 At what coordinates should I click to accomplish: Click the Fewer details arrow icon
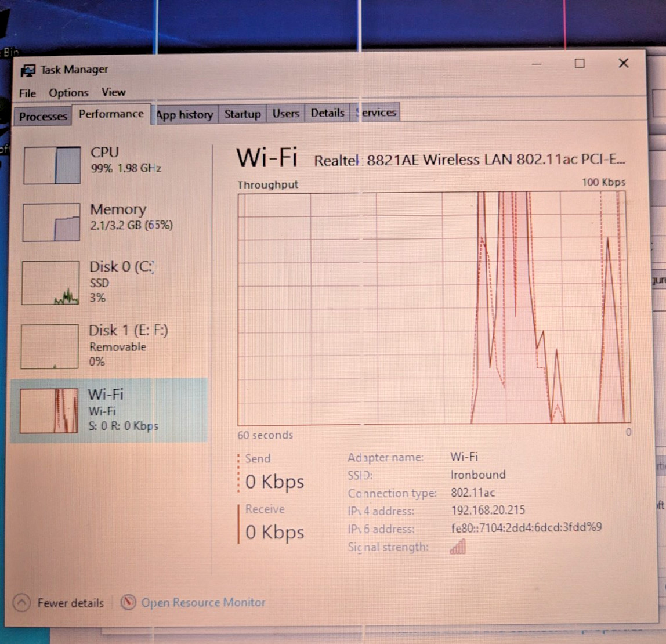[x=21, y=603]
